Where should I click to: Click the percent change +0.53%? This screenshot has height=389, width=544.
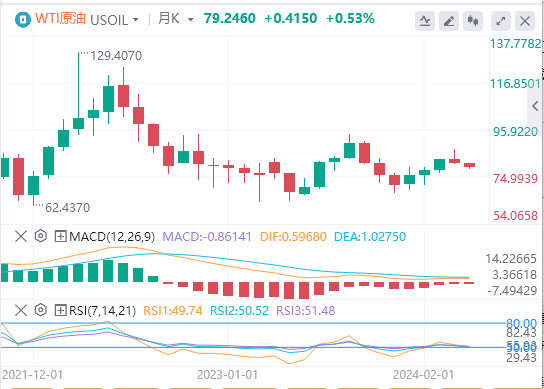pos(350,18)
